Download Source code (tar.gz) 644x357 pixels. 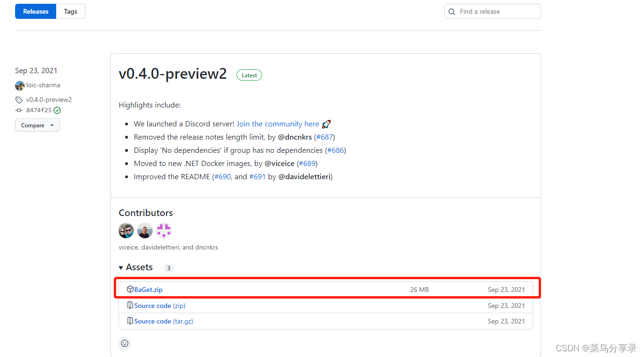(164, 321)
